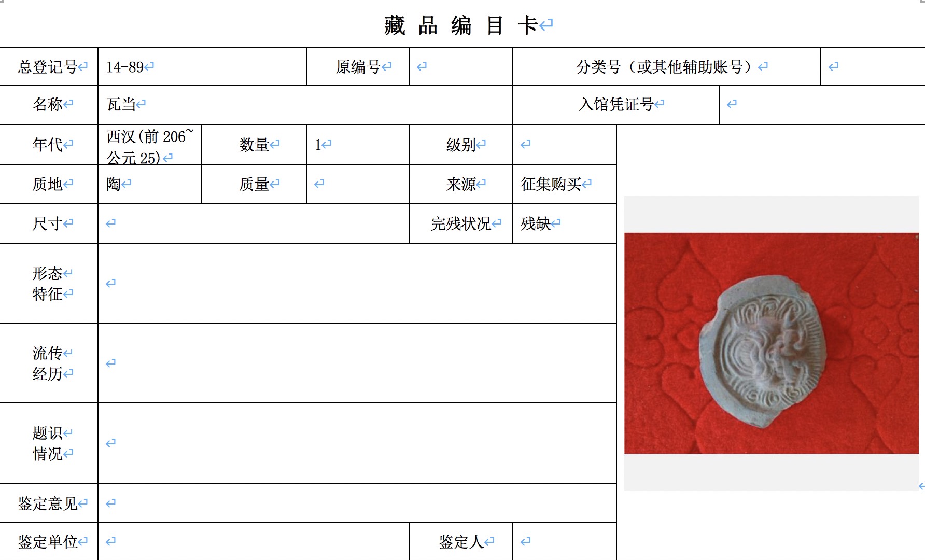Click the 数量 label cell
The image size is (925, 560).
[254, 145]
